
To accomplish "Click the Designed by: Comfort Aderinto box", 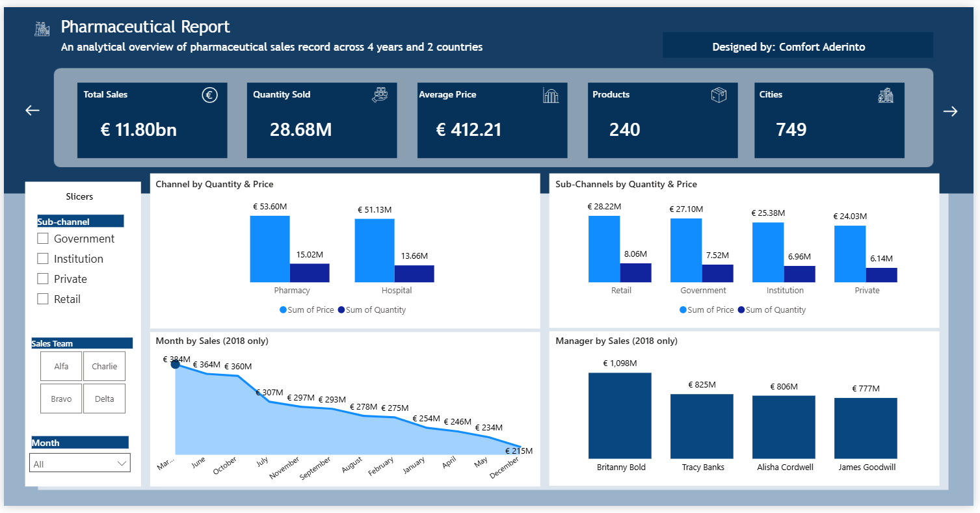I will point(798,46).
